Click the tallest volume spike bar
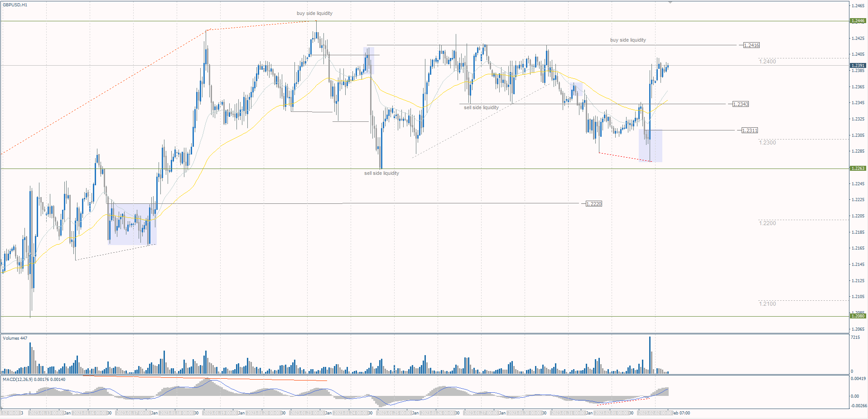The height and width of the screenshot is (419, 868). 650,355
